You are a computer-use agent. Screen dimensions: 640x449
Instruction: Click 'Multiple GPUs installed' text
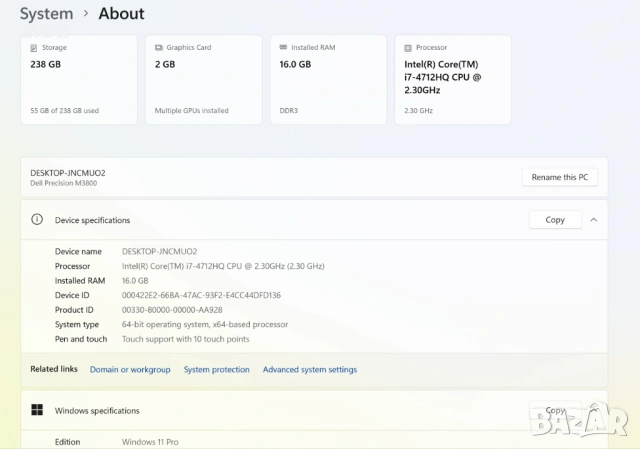[x=191, y=111]
